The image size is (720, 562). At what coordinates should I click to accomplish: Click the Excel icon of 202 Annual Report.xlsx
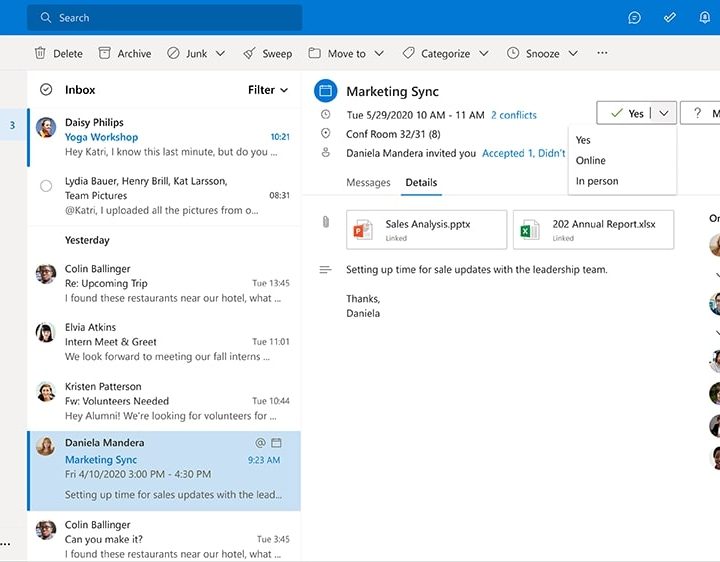529,230
